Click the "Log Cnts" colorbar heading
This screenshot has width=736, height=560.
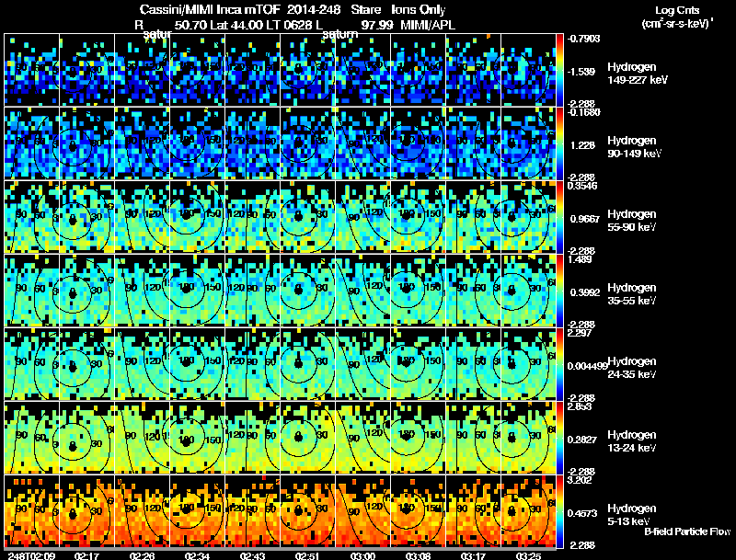[677, 10]
